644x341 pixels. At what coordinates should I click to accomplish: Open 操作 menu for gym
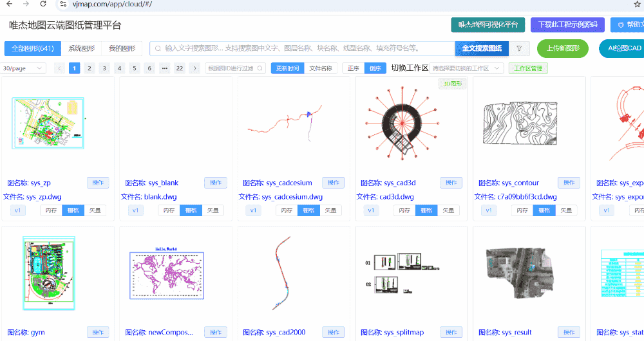tap(98, 333)
